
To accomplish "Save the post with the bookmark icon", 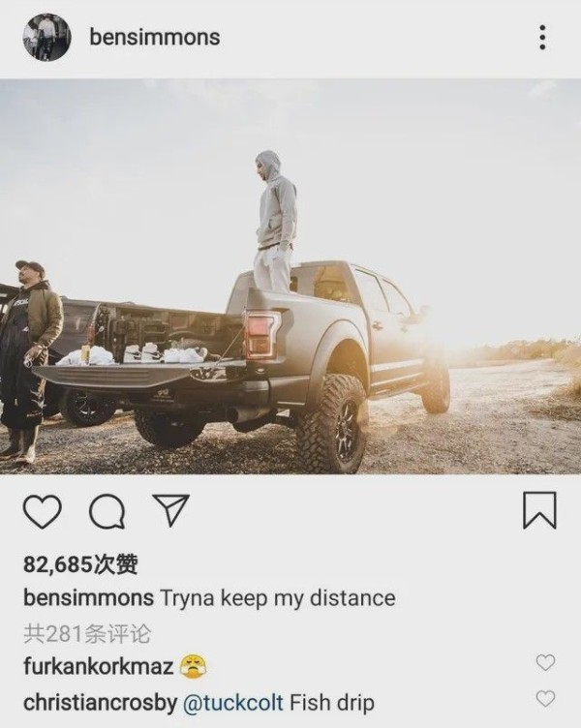I will pyautogui.click(x=539, y=510).
